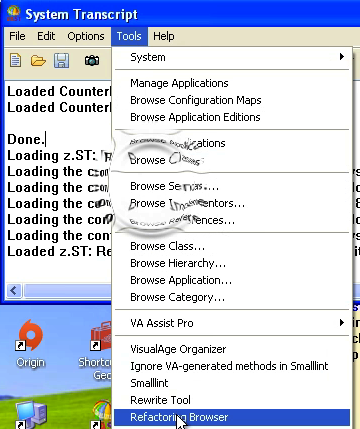Click the horizontal scrollbar left arrow
The image size is (360, 429).
tap(14, 291)
